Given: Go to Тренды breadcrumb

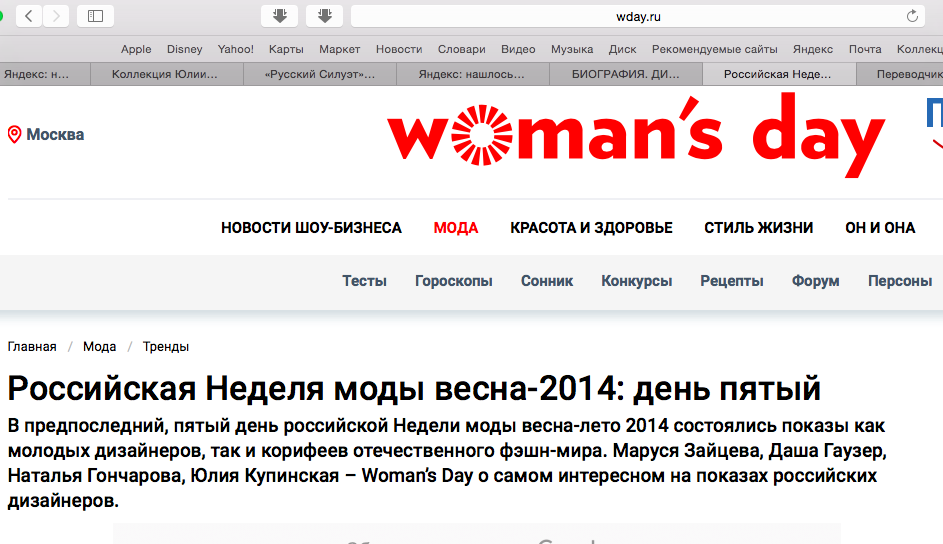Looking at the screenshot, I should tap(165, 347).
